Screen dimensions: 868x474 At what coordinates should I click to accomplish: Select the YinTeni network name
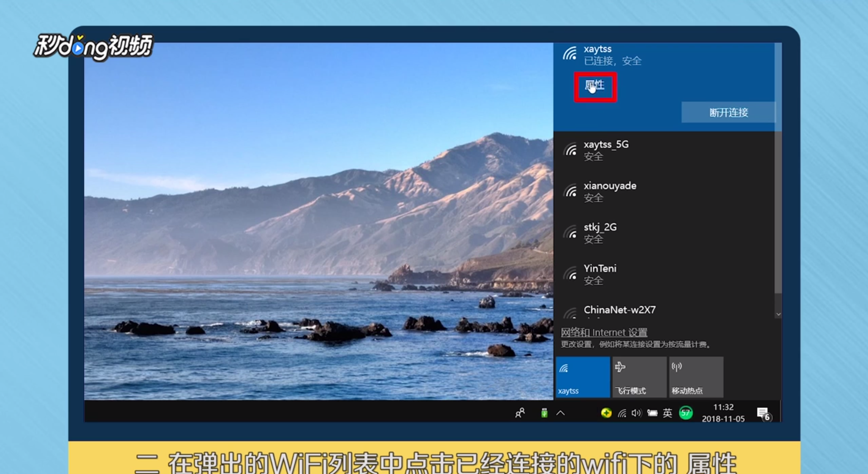(600, 269)
